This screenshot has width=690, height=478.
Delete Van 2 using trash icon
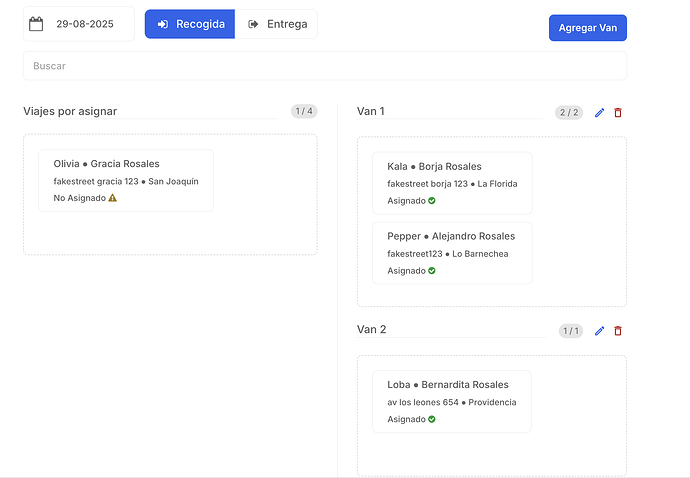point(618,331)
